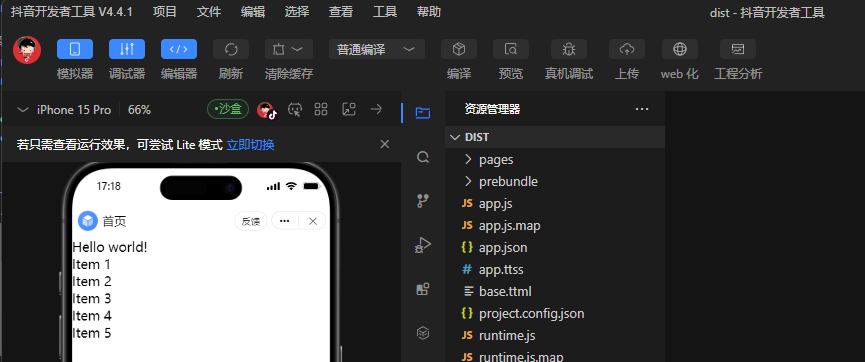Click the hexagon package icon in activity bar

click(423, 333)
